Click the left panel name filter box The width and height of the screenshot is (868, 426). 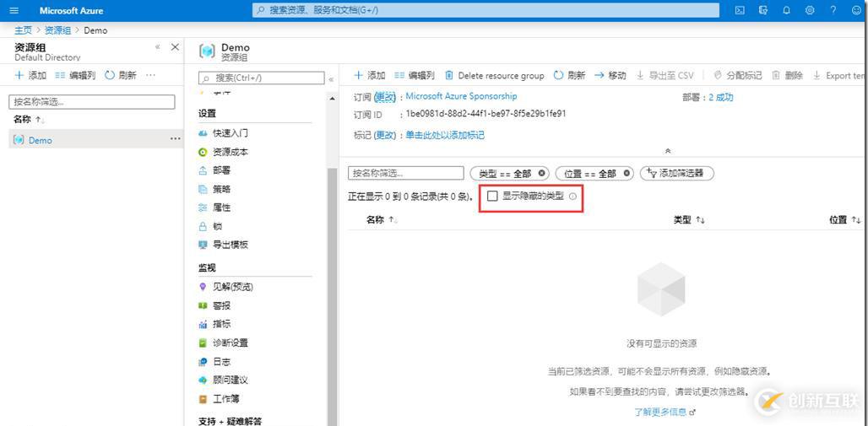92,102
